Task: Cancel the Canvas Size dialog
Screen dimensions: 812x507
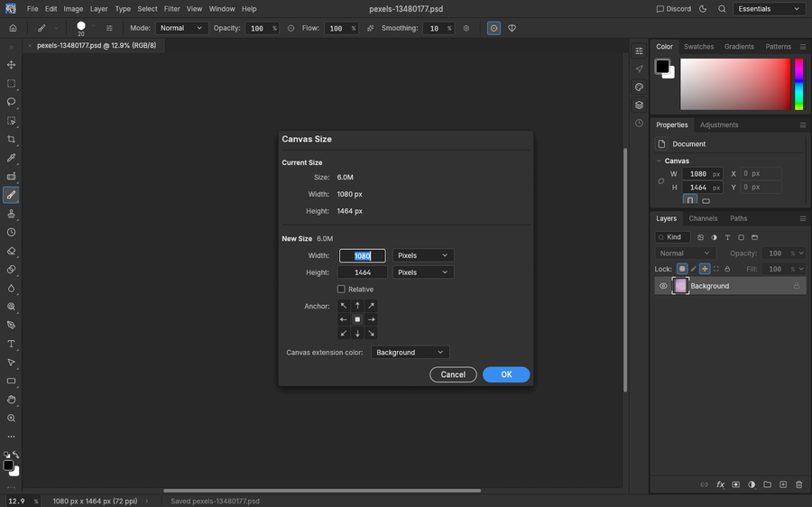Action: (453, 374)
